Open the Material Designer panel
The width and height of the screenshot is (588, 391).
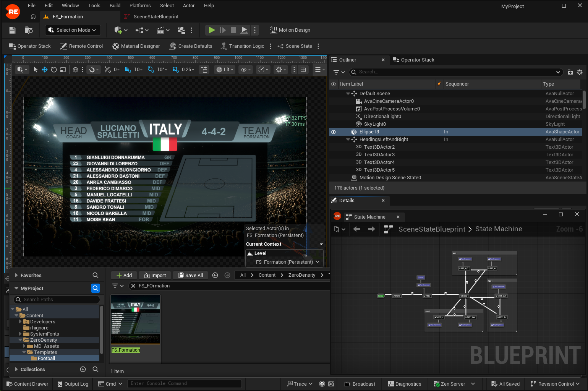point(136,46)
